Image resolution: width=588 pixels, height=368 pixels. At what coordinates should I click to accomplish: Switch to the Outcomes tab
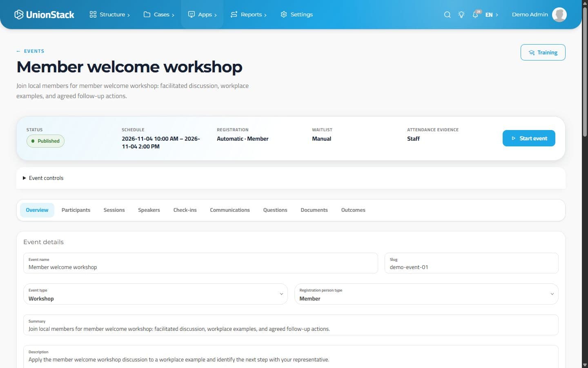coord(353,210)
